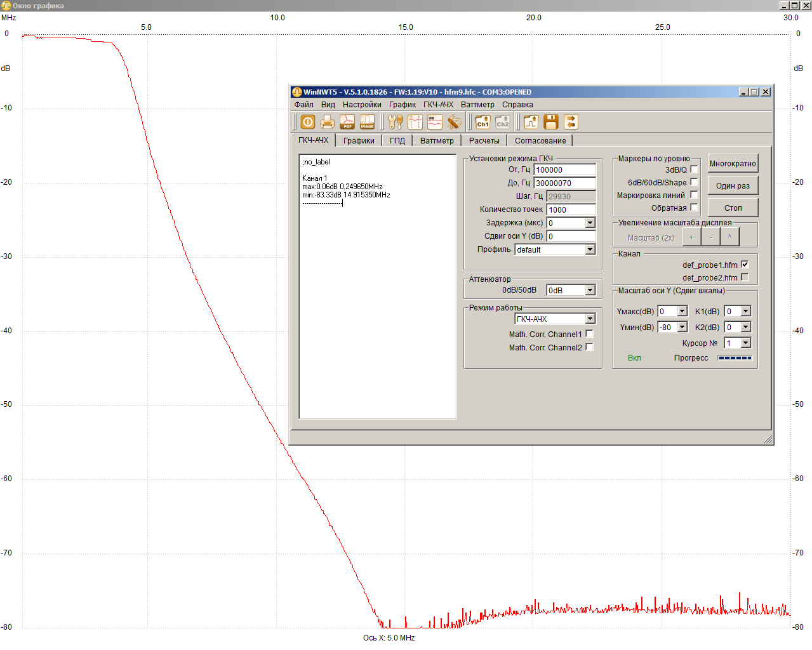Viewport: 812px width, 650px height.
Task: Switch to the Ваттметр tab
Action: [x=437, y=141]
